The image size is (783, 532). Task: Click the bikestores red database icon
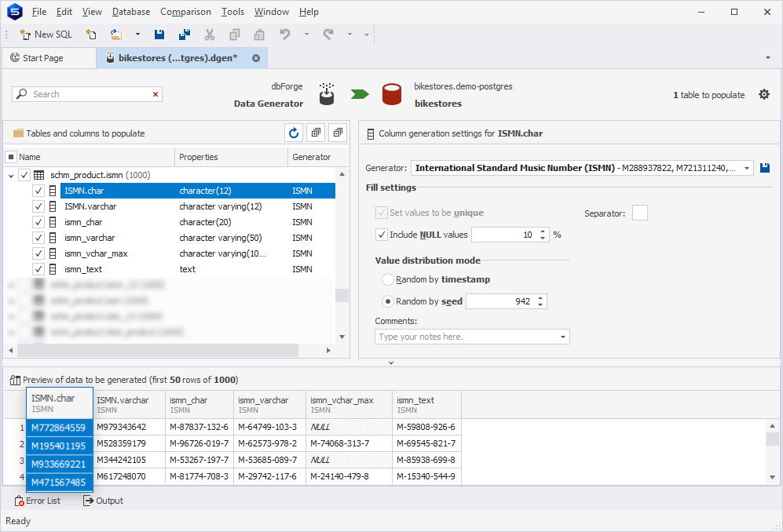point(392,94)
